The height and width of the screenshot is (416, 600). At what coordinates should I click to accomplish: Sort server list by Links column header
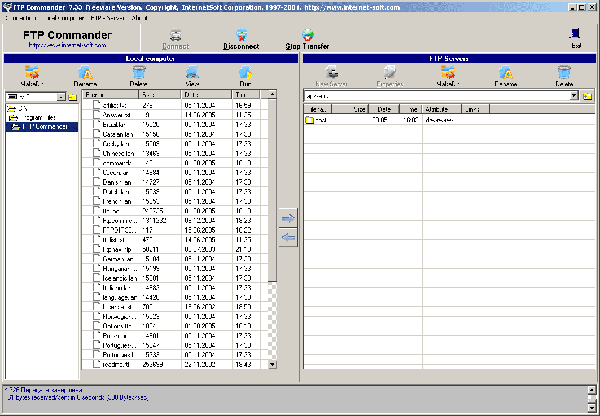click(475, 109)
